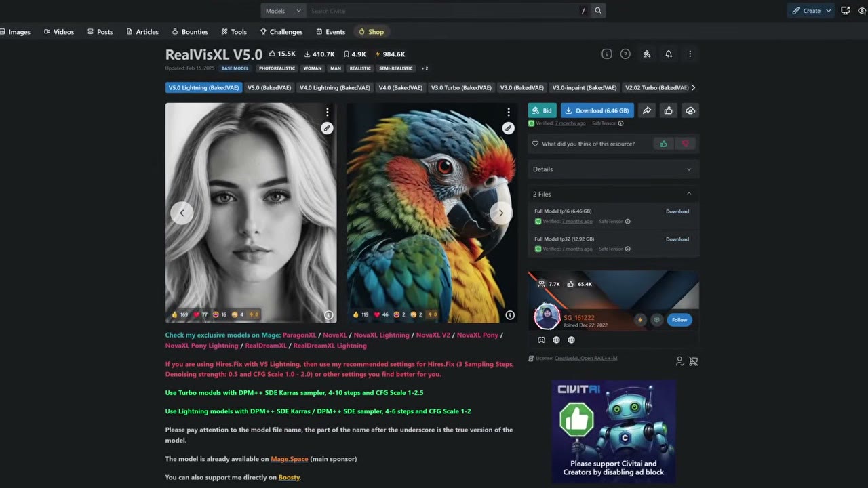Collapse the 2 Files section
868x488 pixels.
coord(613,194)
